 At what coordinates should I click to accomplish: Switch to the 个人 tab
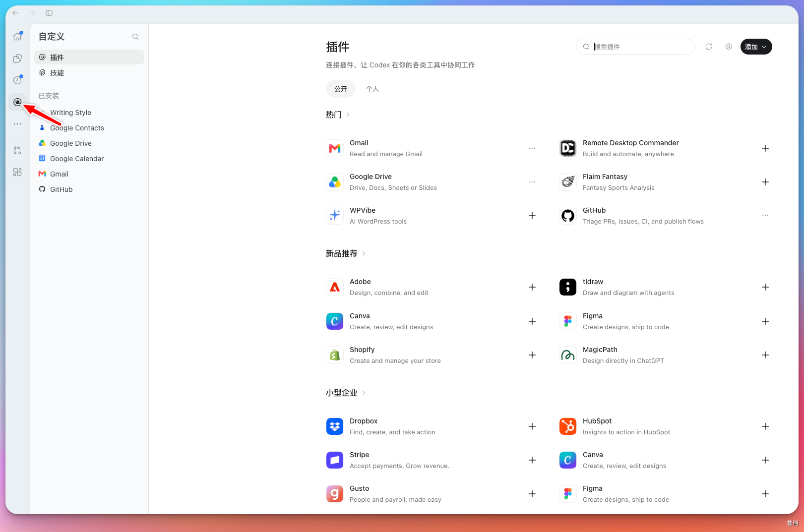(372, 89)
